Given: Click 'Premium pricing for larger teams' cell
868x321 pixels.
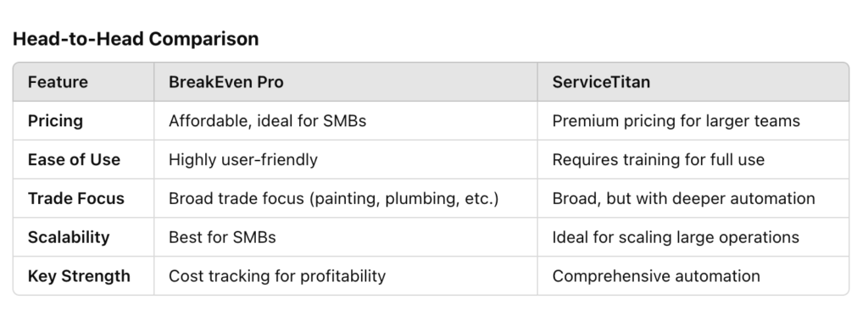Looking at the screenshot, I should click(676, 121).
